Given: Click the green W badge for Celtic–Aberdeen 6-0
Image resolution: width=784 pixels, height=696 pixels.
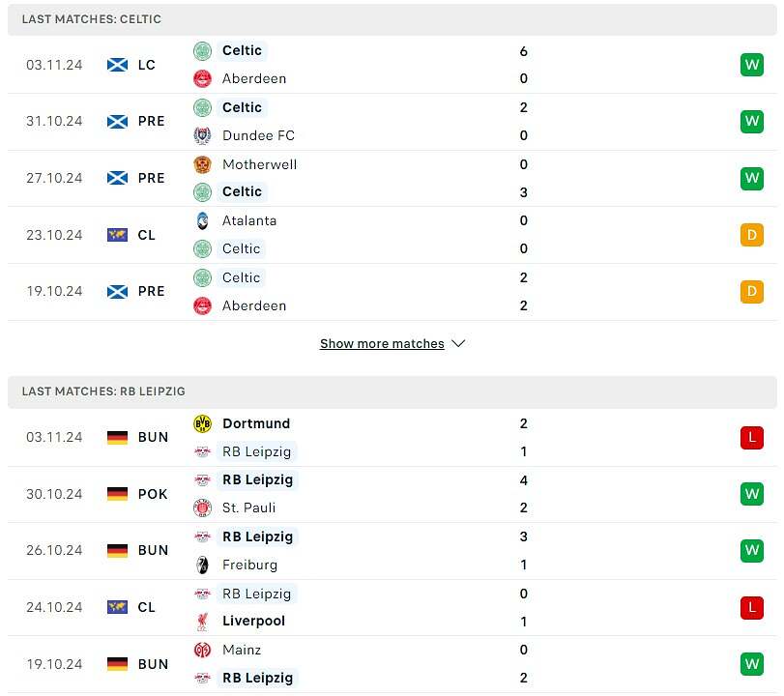Looking at the screenshot, I should tap(751, 65).
